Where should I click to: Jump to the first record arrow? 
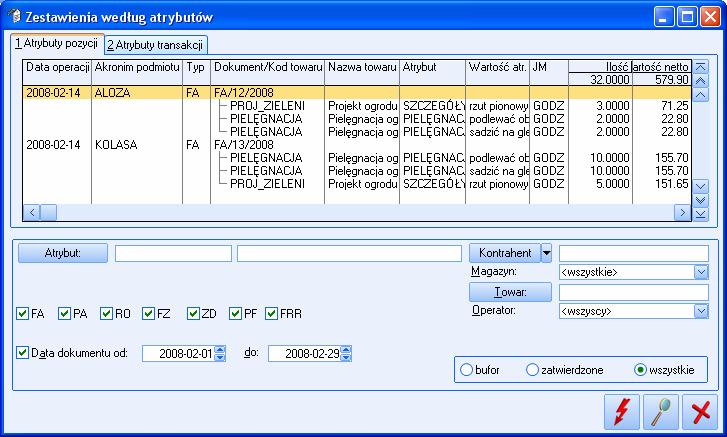pos(701,67)
